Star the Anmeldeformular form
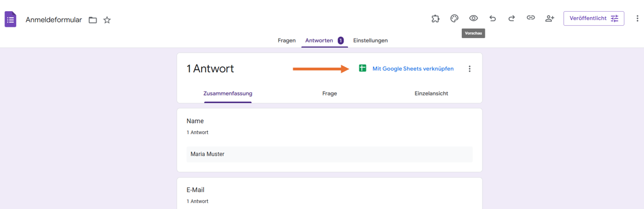644x209 pixels. point(107,20)
